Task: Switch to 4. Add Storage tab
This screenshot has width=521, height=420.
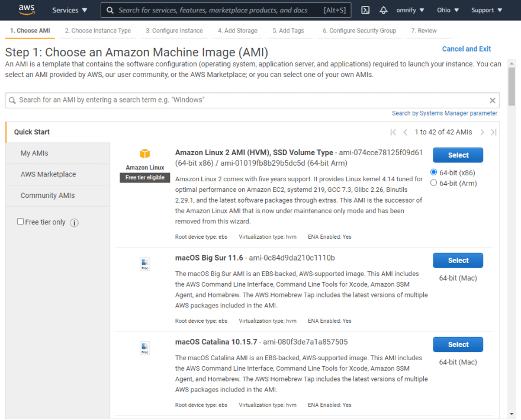Action: 237,31
